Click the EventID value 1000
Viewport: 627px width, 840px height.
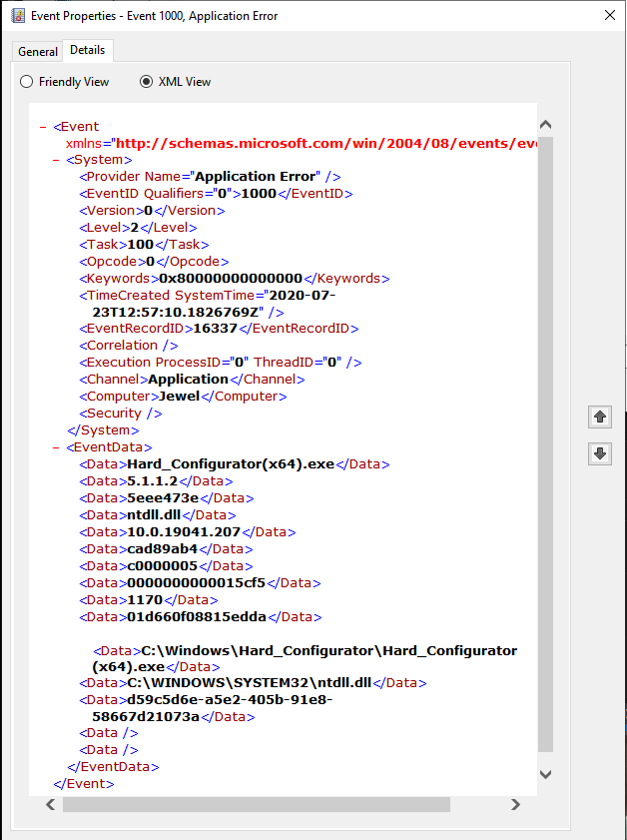click(x=259, y=194)
